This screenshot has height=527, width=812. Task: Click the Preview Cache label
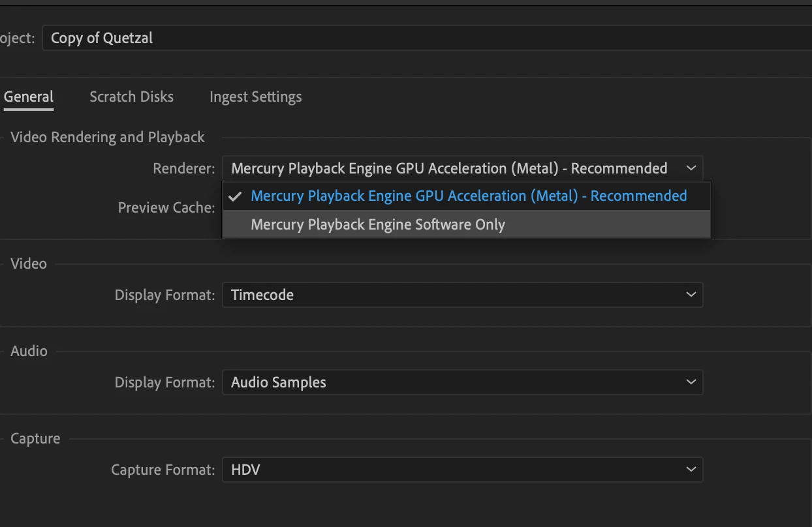click(x=166, y=208)
